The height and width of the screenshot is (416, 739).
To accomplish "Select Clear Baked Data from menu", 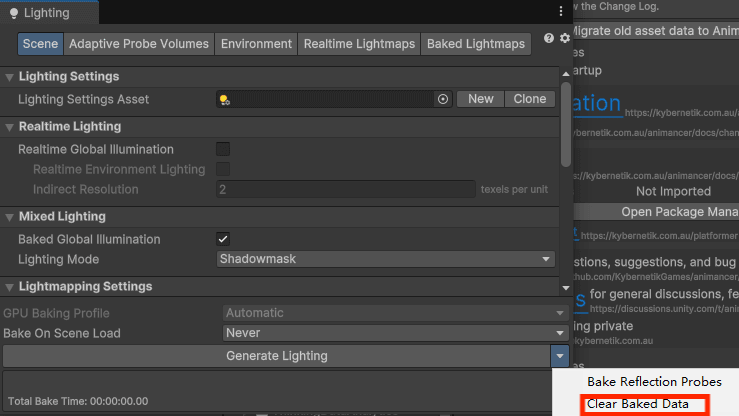I will click(x=637, y=404).
